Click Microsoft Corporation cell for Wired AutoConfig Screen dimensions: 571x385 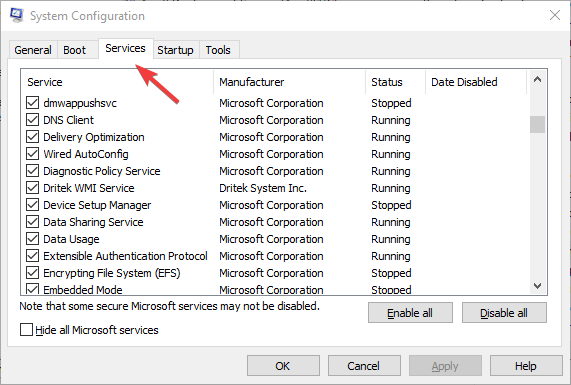pyautogui.click(x=271, y=154)
